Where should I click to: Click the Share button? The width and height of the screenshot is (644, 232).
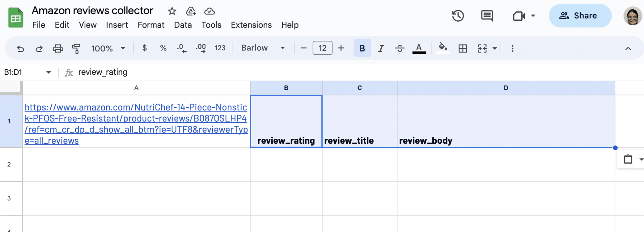coord(580,16)
